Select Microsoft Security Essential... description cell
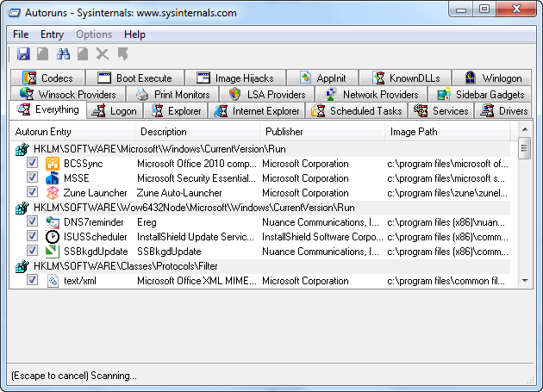Screen dimensions: 543x392 pos(197,178)
